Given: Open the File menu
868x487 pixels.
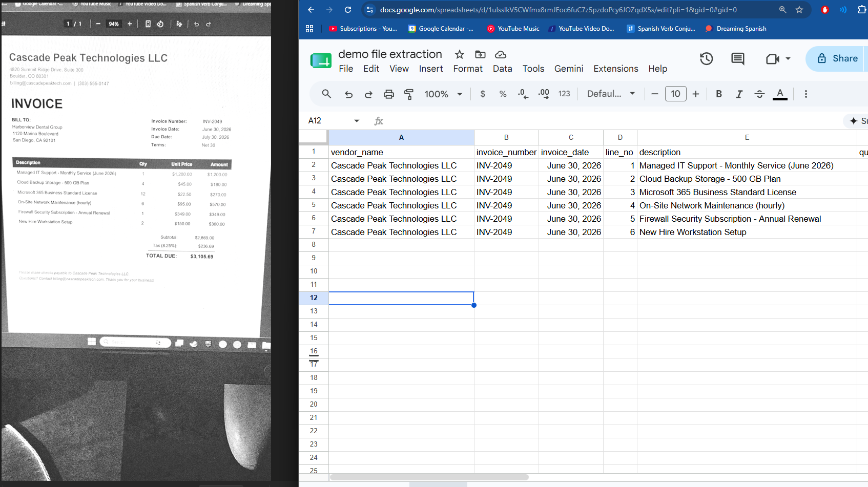Looking at the screenshot, I should pos(346,69).
